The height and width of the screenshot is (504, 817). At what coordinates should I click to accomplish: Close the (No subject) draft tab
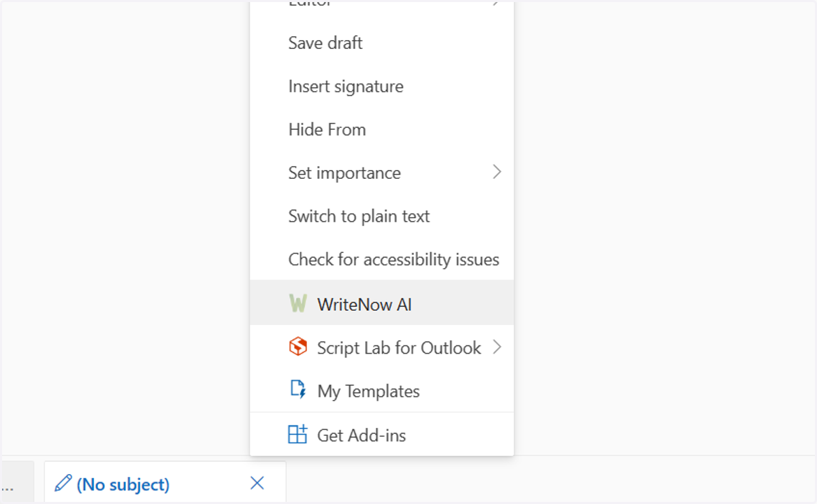pyautogui.click(x=257, y=484)
